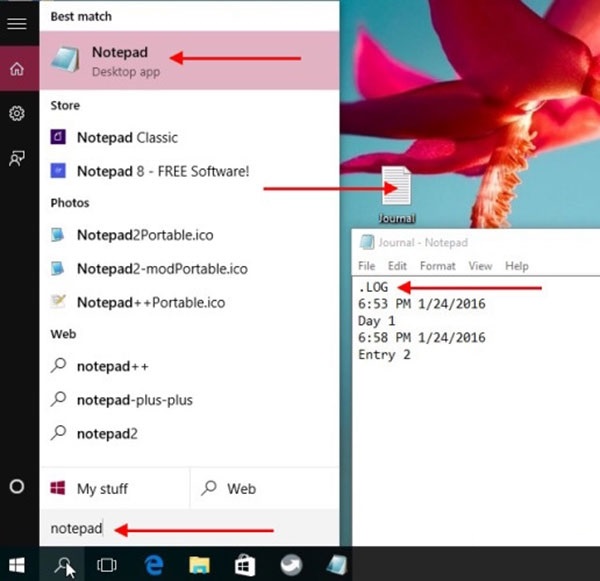Click the Task View taskbar button

(x=107, y=564)
